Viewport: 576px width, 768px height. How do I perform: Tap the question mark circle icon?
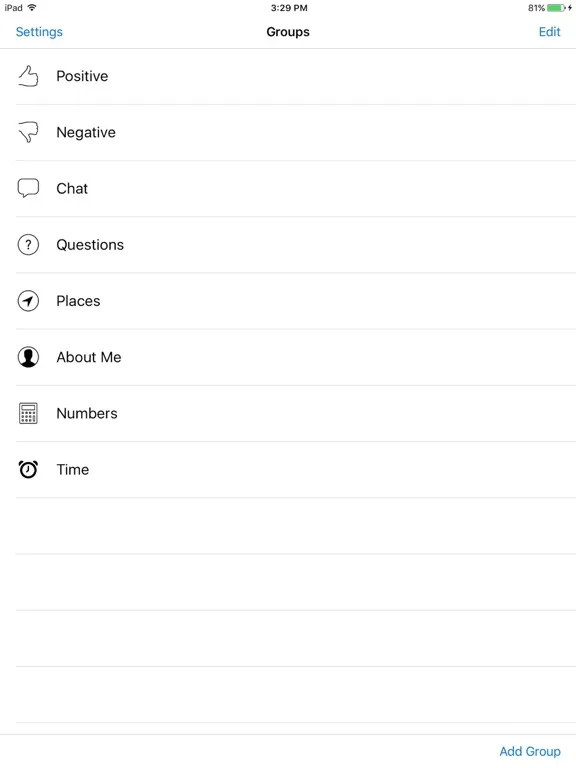coord(28,244)
